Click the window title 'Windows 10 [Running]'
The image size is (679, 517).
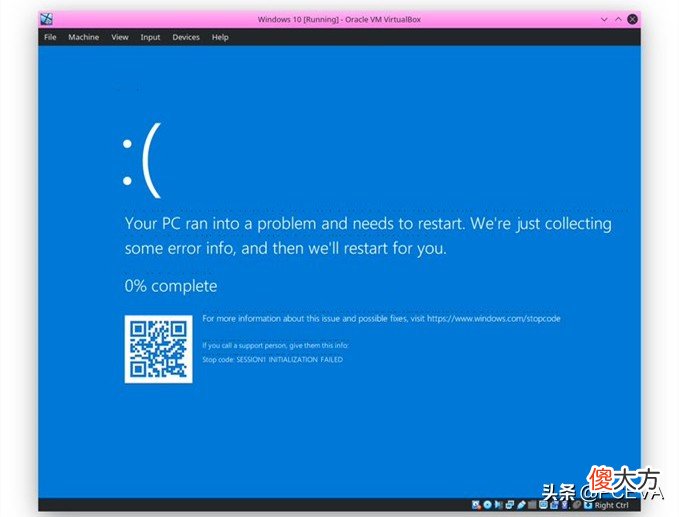[x=298, y=19]
